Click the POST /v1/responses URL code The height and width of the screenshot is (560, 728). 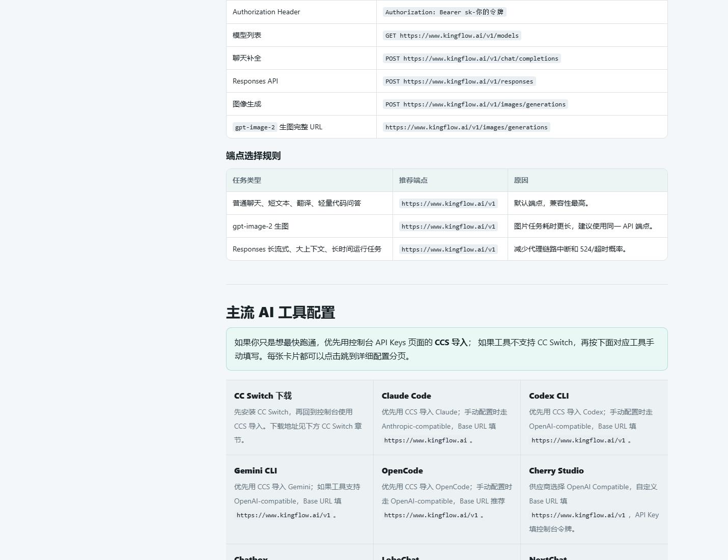[x=459, y=81]
